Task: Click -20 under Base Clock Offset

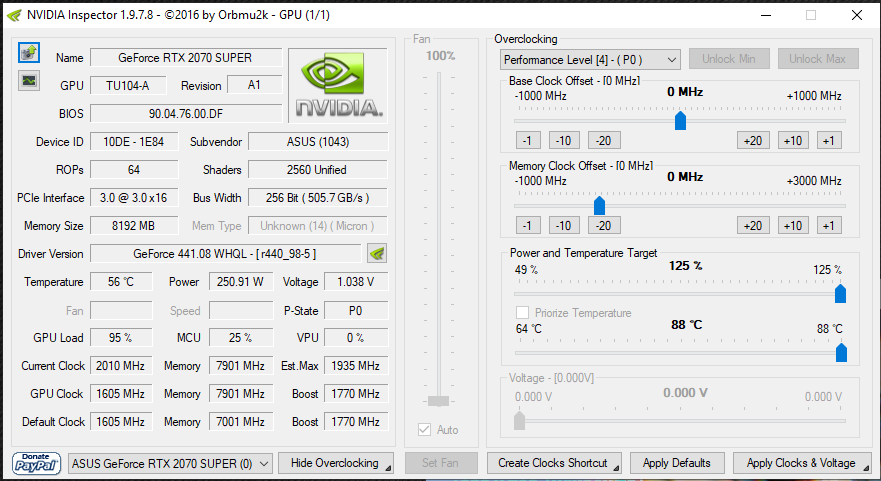Action: tap(604, 140)
